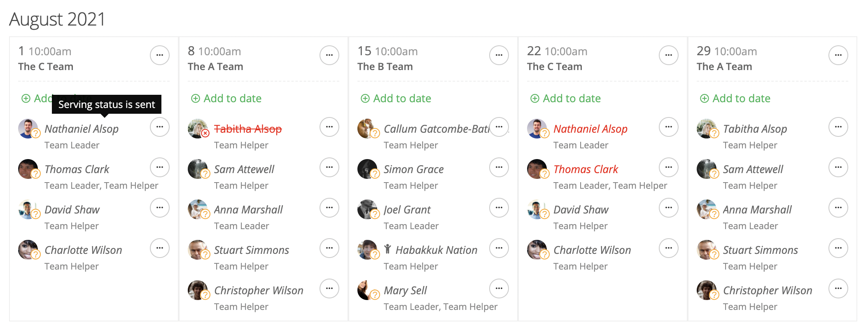
Task: Open the options menu for Mary Sell
Action: coord(499,288)
